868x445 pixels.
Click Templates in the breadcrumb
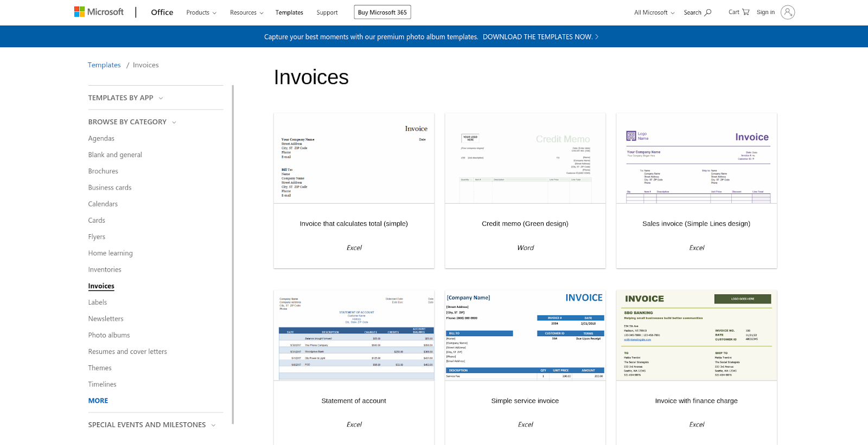(x=104, y=65)
